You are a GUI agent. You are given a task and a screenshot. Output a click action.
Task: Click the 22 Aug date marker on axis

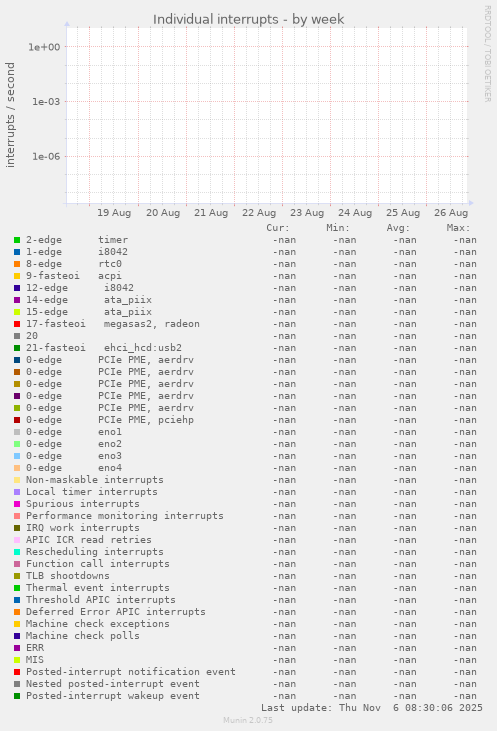pyautogui.click(x=259, y=213)
